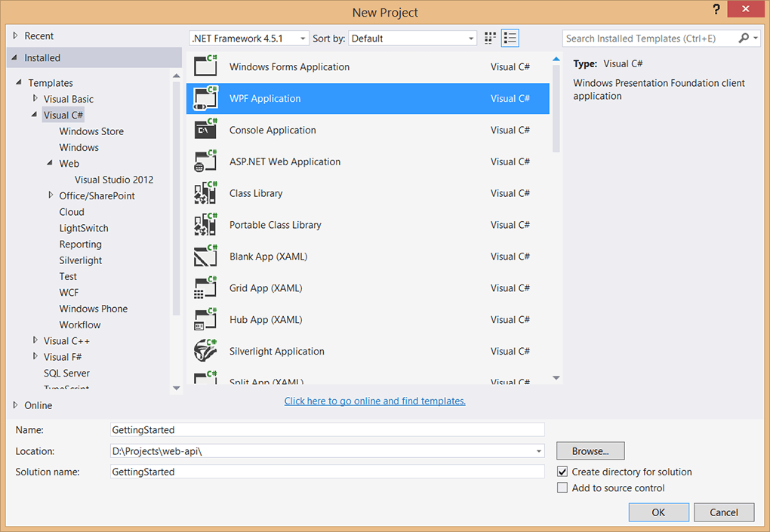The width and height of the screenshot is (770, 532).
Task: Click the Windows Forms Application template icon
Action: coord(205,66)
